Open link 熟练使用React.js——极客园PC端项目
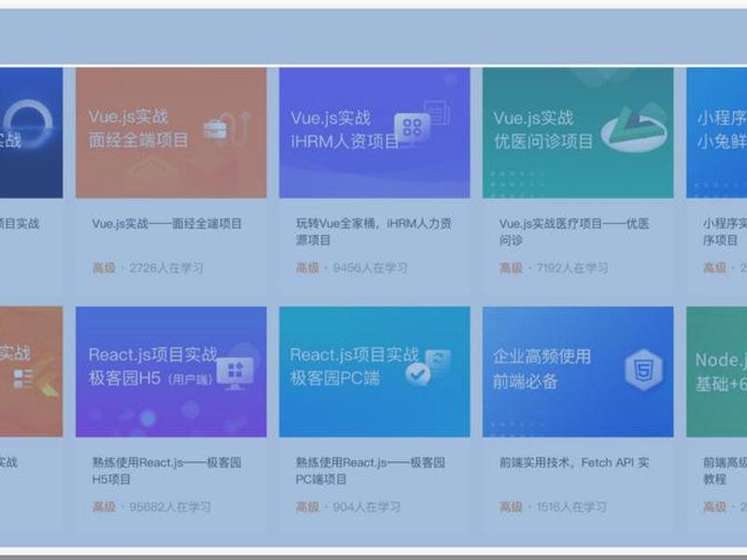This screenshot has height=560, width=747. point(371,470)
